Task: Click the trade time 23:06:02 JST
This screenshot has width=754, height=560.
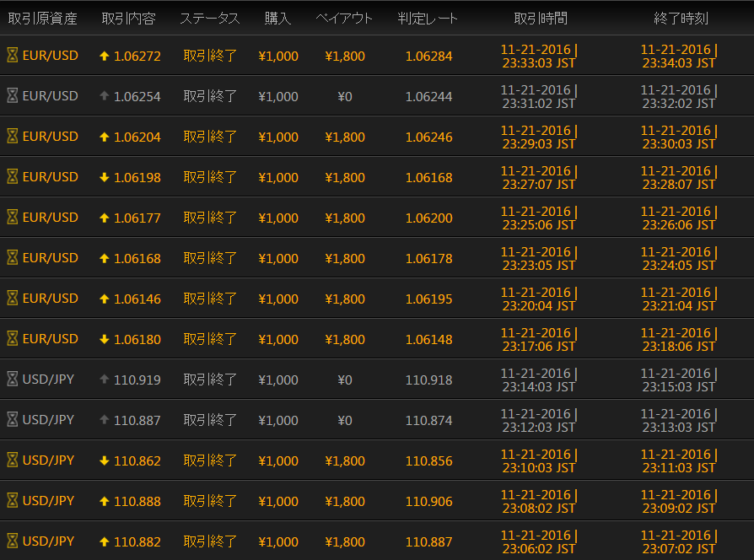Action: click(x=539, y=548)
